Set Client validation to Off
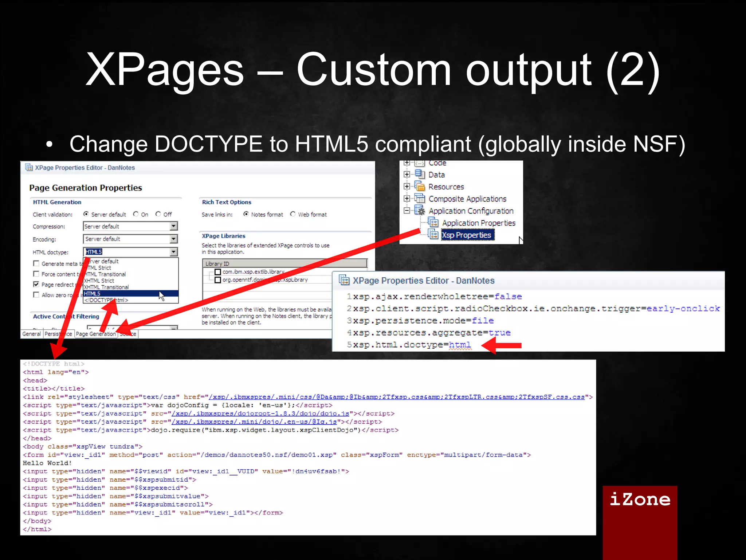Viewport: 746px width, 560px height. (158, 214)
